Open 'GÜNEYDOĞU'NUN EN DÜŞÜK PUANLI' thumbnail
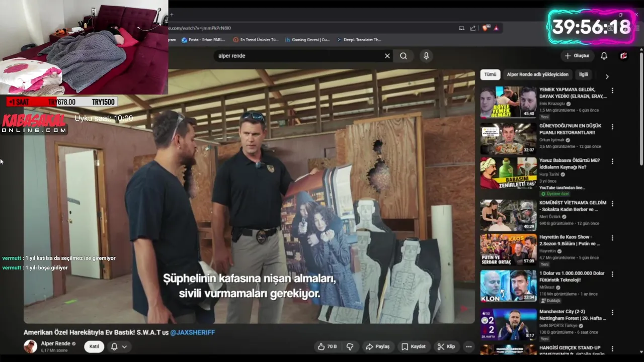This screenshot has width=644, height=362. [x=508, y=138]
